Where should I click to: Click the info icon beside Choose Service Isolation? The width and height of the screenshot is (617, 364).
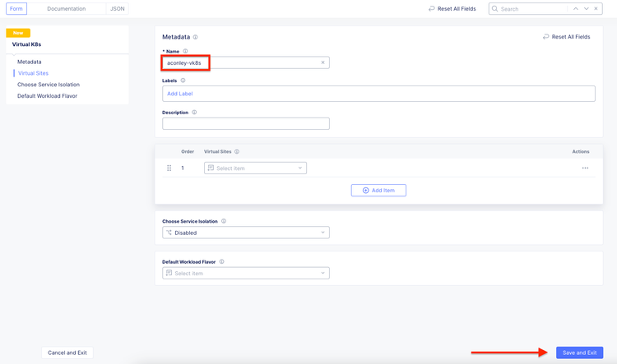coord(224,221)
